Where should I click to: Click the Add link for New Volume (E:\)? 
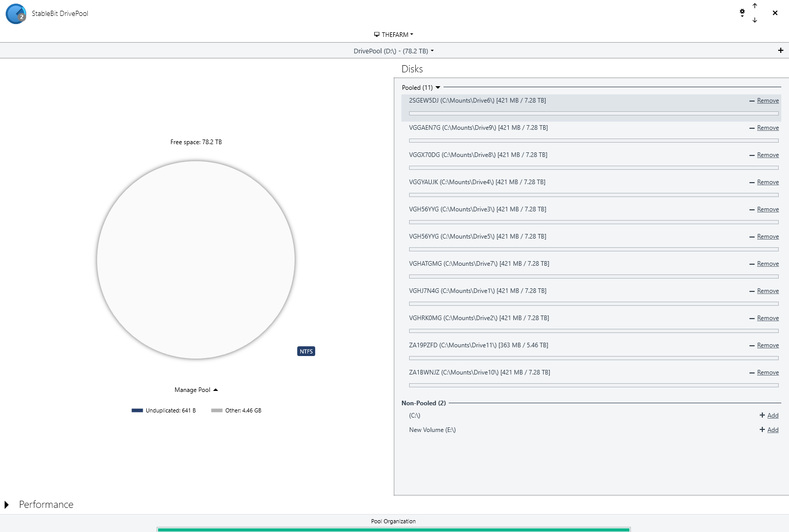pyautogui.click(x=773, y=430)
